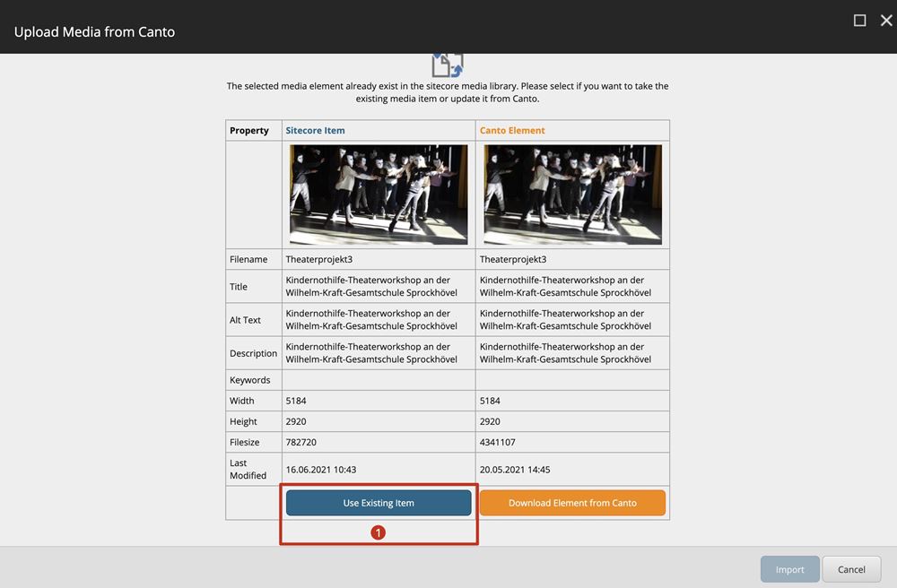Close the Upload Media dialog window
Image resolution: width=897 pixels, height=588 pixels.
(x=885, y=21)
